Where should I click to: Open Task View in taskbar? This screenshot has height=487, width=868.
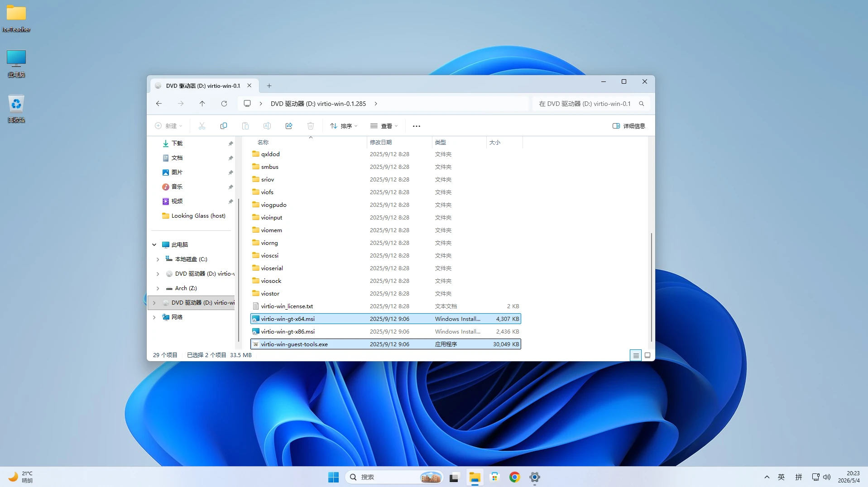pyautogui.click(x=454, y=477)
